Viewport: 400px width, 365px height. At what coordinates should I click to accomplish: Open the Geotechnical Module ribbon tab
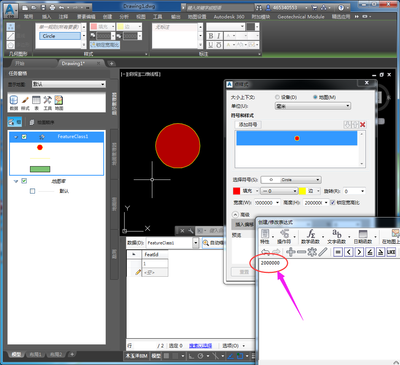tap(301, 16)
